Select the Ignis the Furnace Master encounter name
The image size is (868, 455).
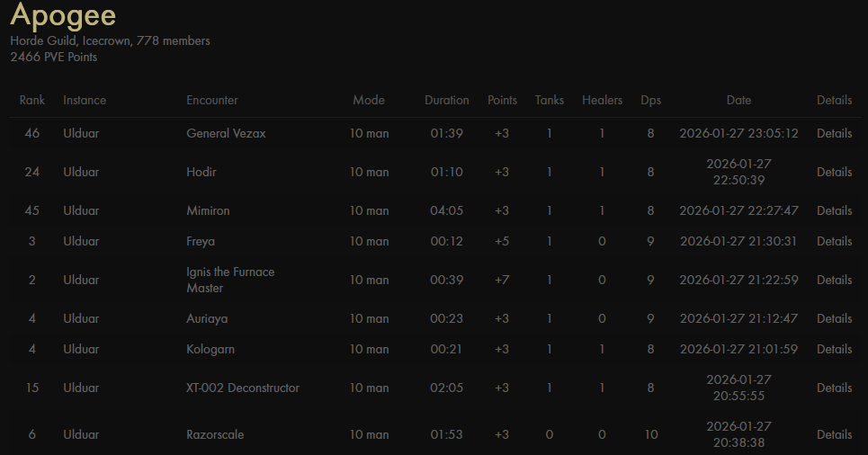[230, 280]
